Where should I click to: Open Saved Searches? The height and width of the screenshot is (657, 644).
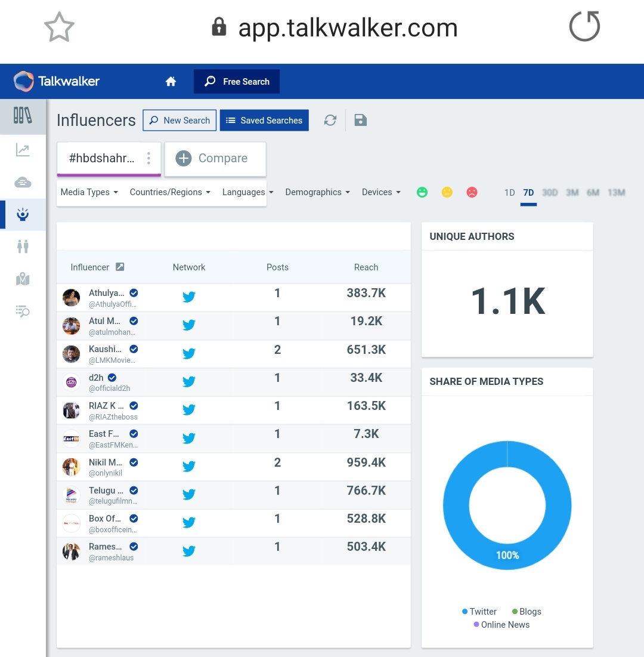pyautogui.click(x=264, y=121)
